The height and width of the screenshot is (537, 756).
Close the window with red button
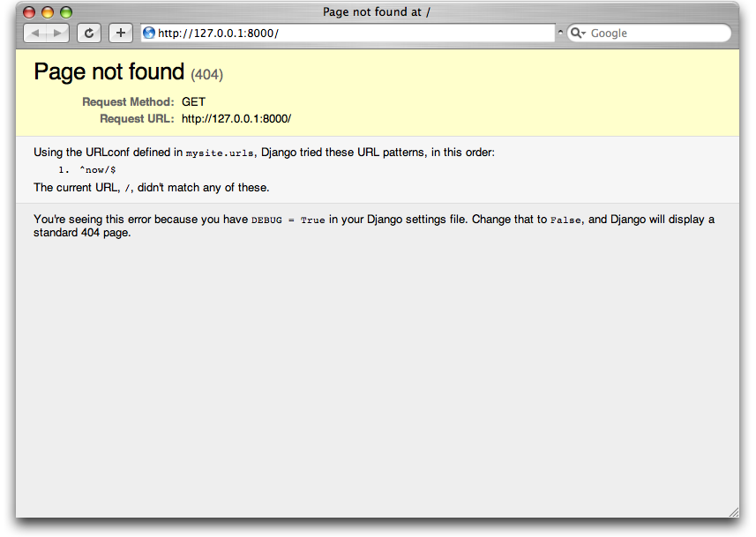(x=29, y=12)
